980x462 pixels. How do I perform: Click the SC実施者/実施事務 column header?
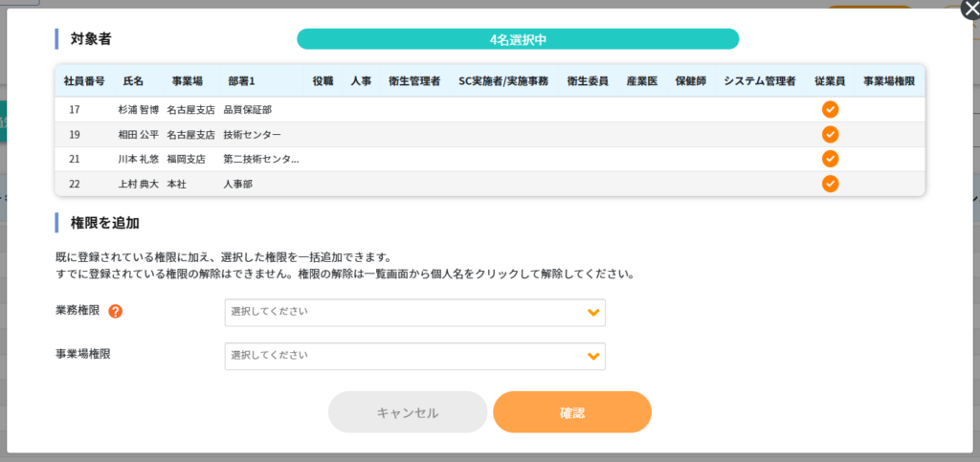pos(503,81)
